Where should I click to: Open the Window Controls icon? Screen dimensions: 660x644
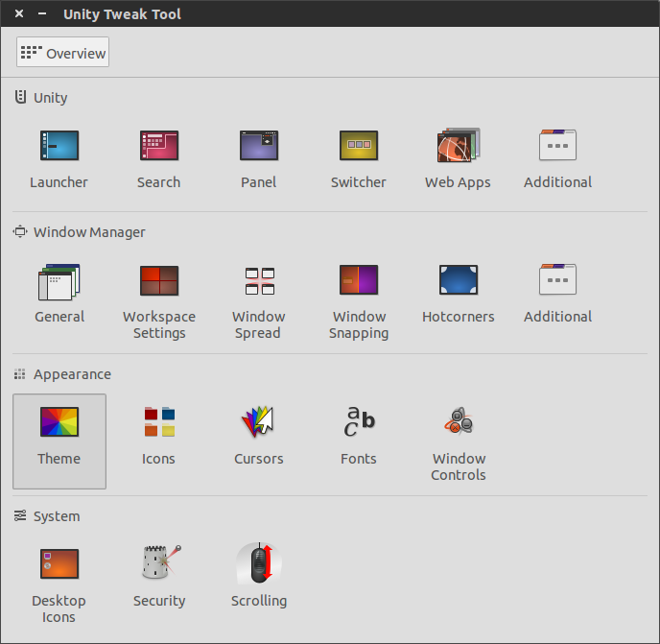tap(459, 421)
